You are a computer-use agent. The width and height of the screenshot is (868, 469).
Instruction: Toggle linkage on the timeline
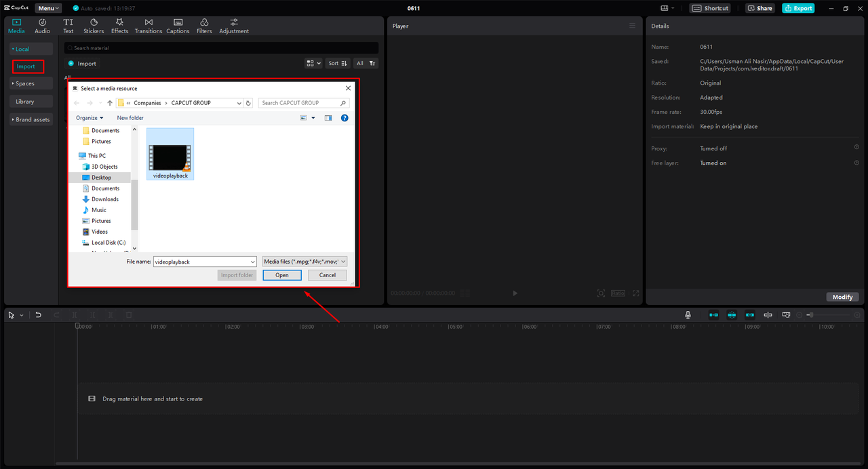pyautogui.click(x=750, y=315)
